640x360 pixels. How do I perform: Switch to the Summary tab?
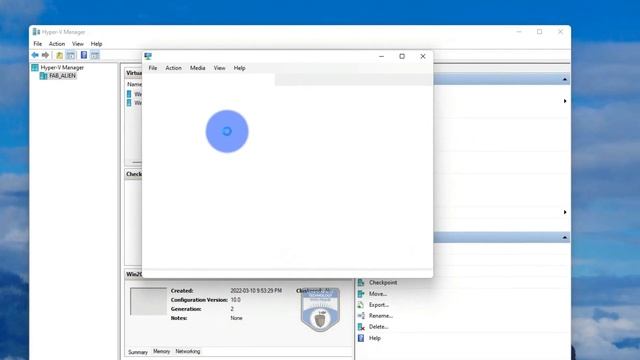(138, 352)
